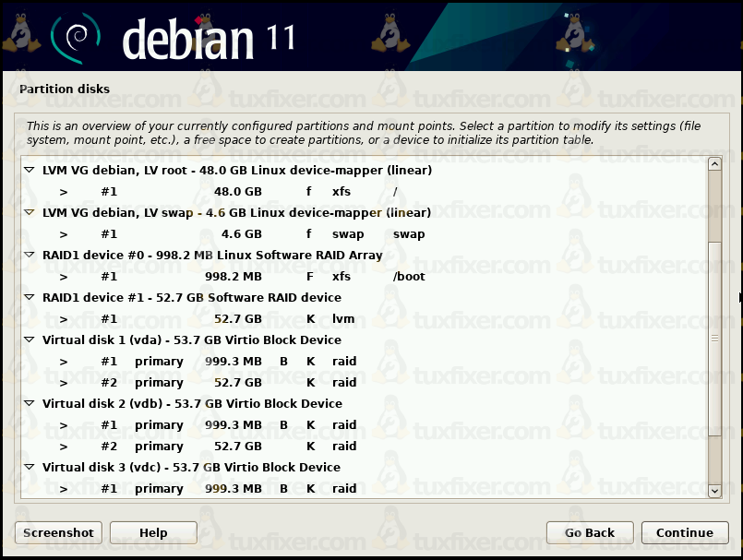Collapse the LVM VG debian LV swap entry
Screen dimensions: 743x560
[x=30, y=213]
